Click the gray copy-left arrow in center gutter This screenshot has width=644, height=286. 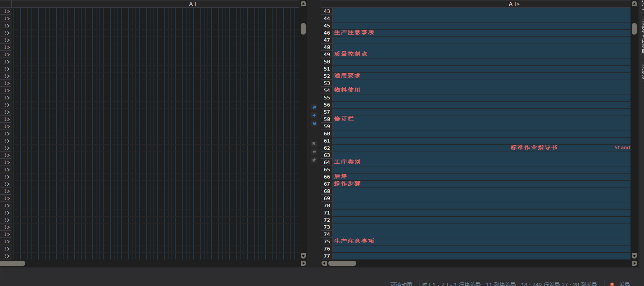[314, 152]
